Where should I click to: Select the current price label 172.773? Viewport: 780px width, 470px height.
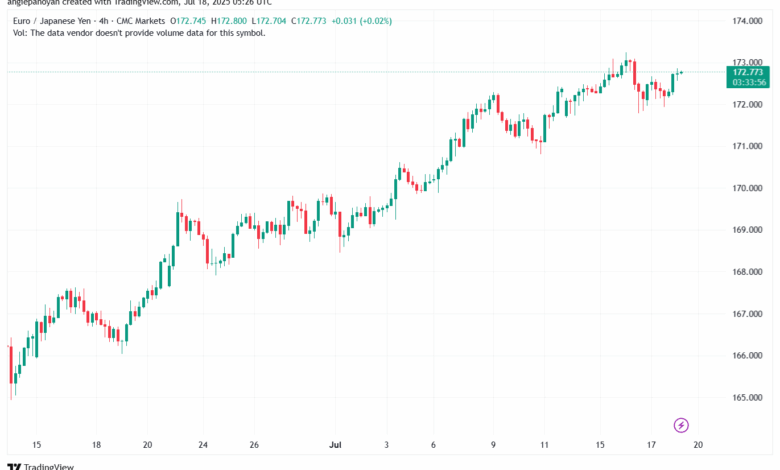pyautogui.click(x=748, y=73)
